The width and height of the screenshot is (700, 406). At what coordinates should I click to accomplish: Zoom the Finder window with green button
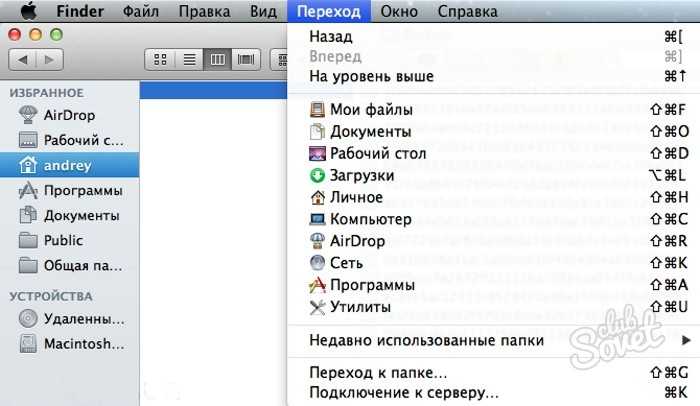click(x=56, y=34)
